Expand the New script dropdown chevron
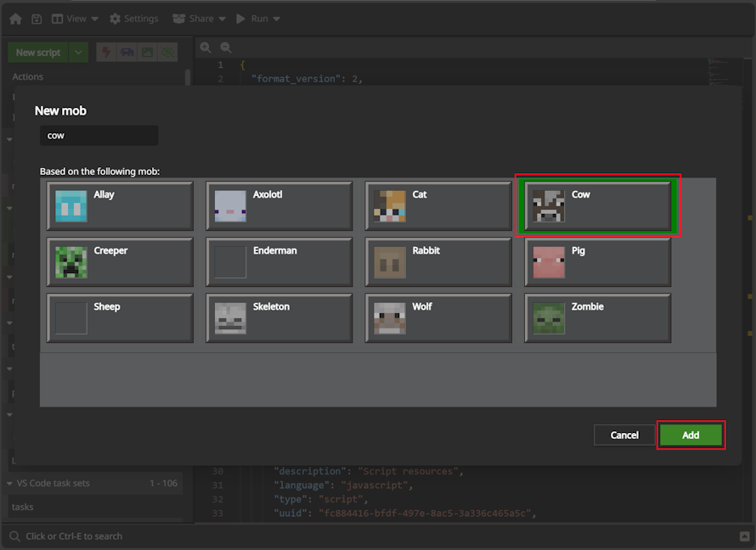This screenshot has width=756, height=550. click(x=77, y=52)
